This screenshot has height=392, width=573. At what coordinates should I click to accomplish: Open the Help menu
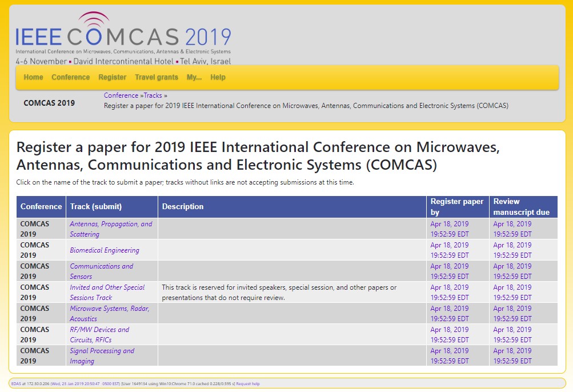coord(218,77)
